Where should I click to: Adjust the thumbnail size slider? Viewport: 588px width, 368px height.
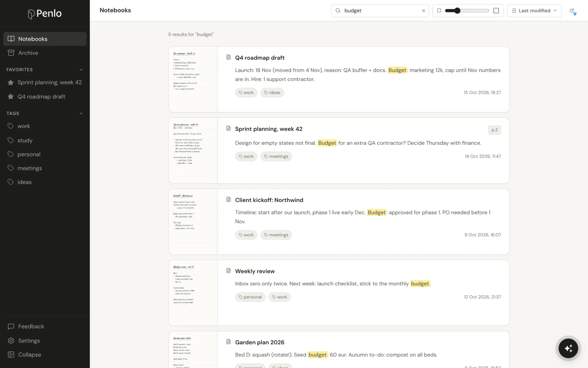tap(467, 11)
